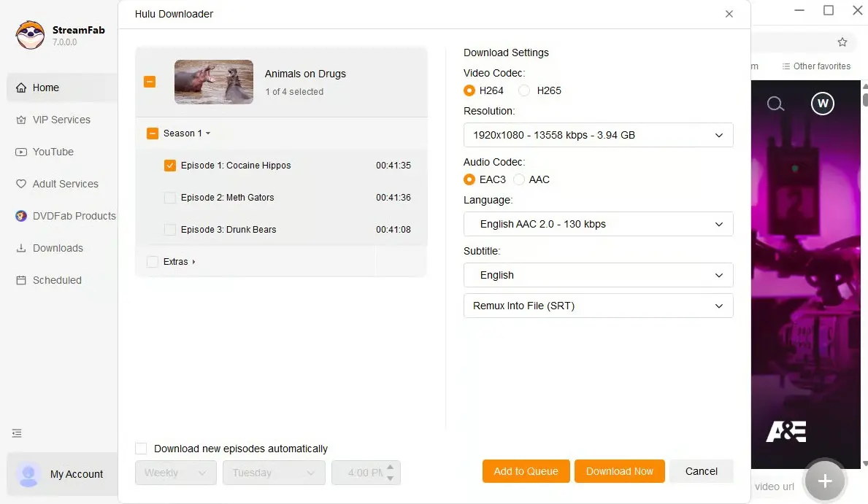868x504 pixels.
Task: Open the Subtitle English dropdown
Action: coord(599,275)
